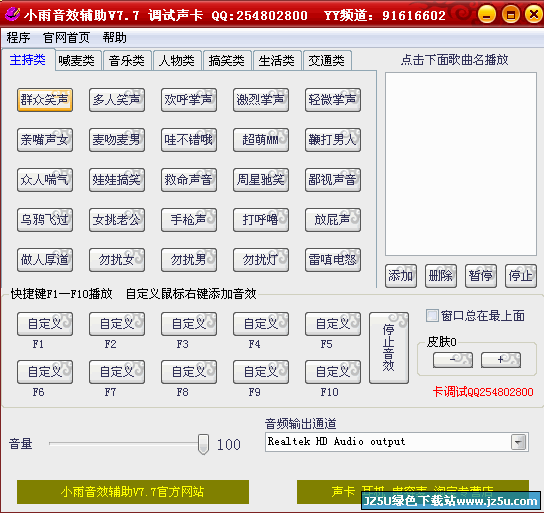Play the 亲嘴声女 sound effect
The image size is (544, 513).
[x=45, y=140]
